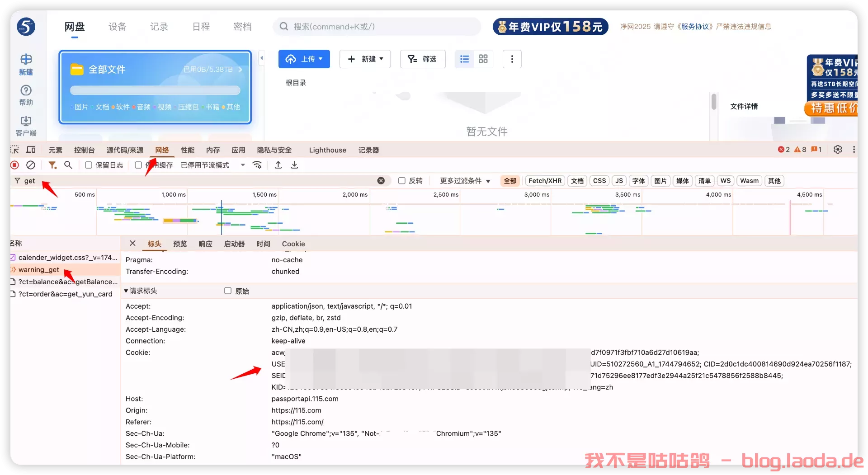Click the errors count badge
The height and width of the screenshot is (475, 868).
pos(784,150)
